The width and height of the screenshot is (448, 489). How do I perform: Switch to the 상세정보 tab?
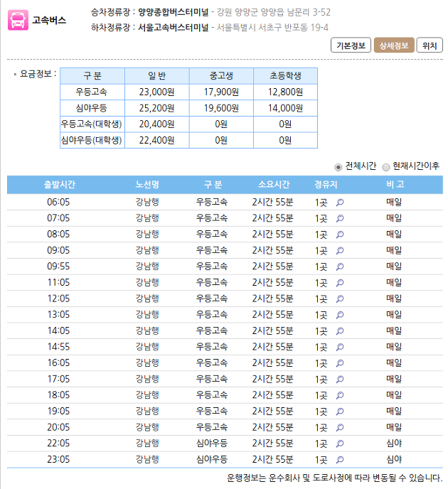coord(394,45)
